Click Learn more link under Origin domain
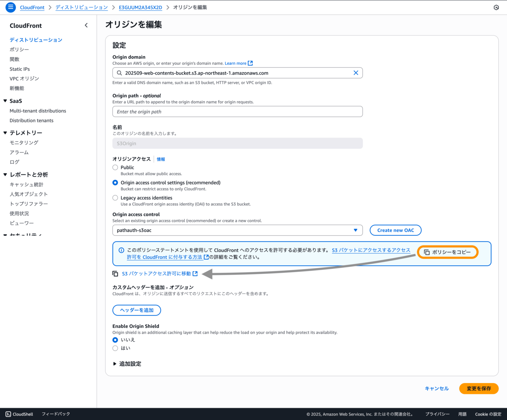 point(236,63)
